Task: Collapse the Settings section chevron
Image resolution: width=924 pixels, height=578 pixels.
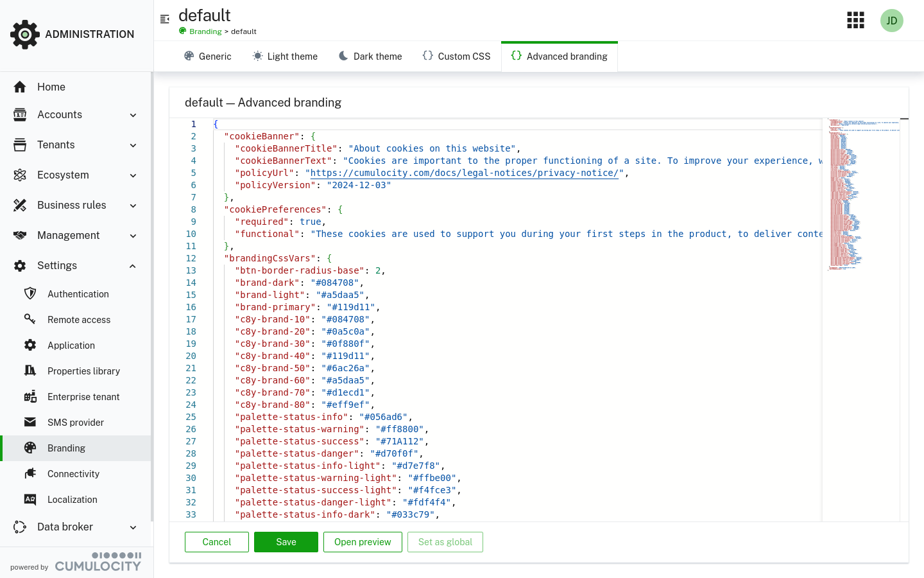Action: tap(133, 266)
